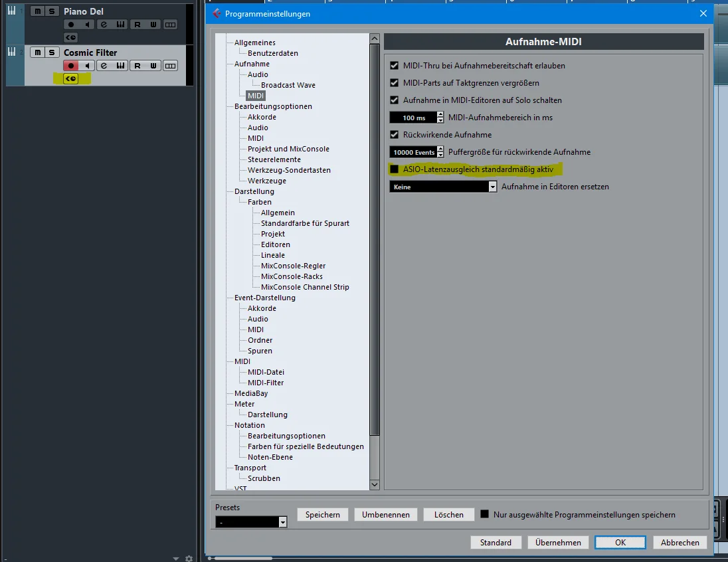Confirm dialog with OK

pos(620,543)
